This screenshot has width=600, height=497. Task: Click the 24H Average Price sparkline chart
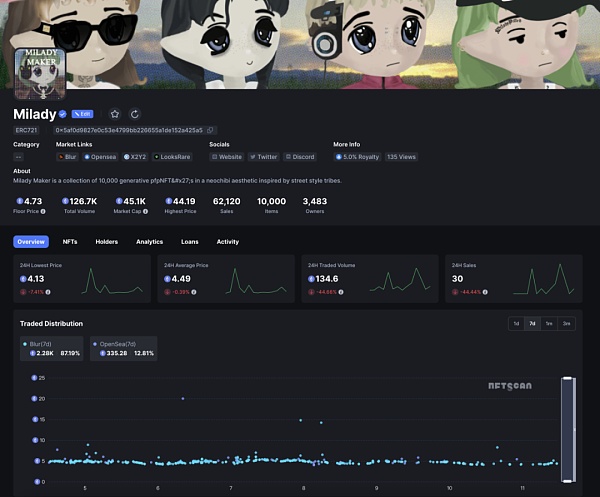[x=256, y=281]
